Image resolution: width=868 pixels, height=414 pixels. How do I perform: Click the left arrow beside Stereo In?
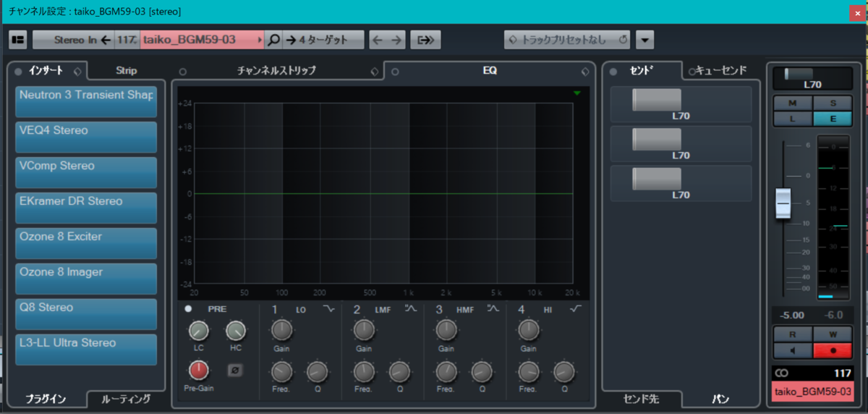[x=106, y=40]
